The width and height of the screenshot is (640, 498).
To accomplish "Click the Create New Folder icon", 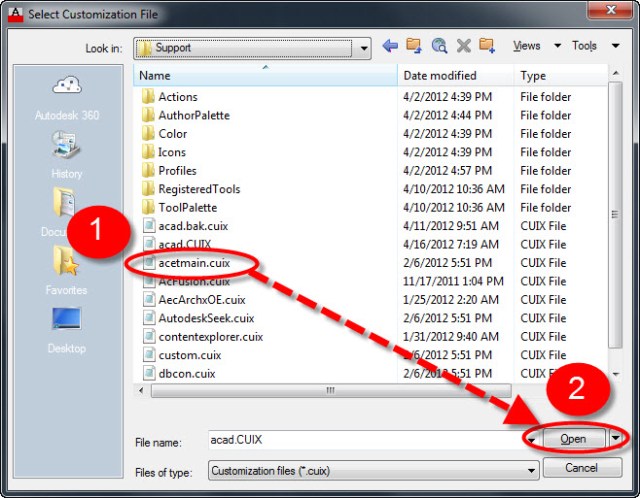I will [x=487, y=46].
